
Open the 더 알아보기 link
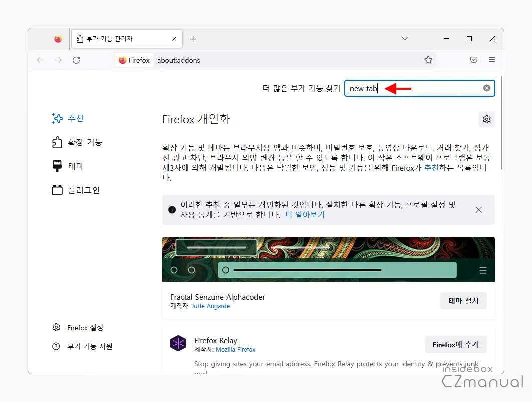(305, 215)
